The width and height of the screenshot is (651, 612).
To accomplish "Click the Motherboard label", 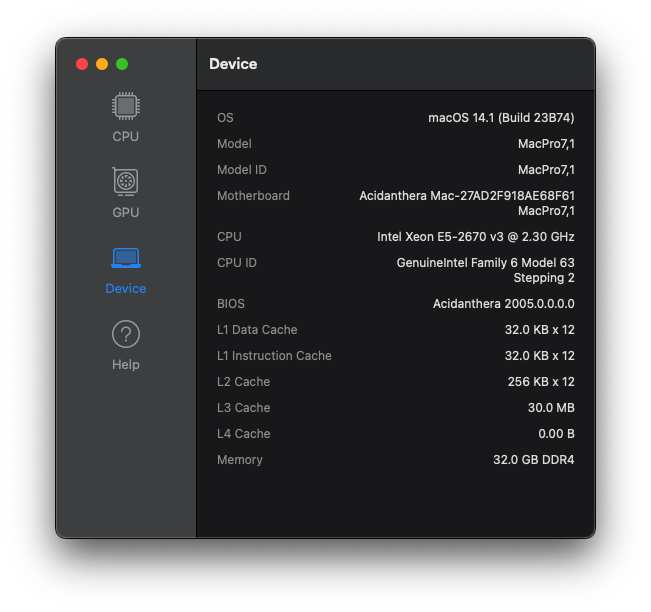I will point(253,196).
